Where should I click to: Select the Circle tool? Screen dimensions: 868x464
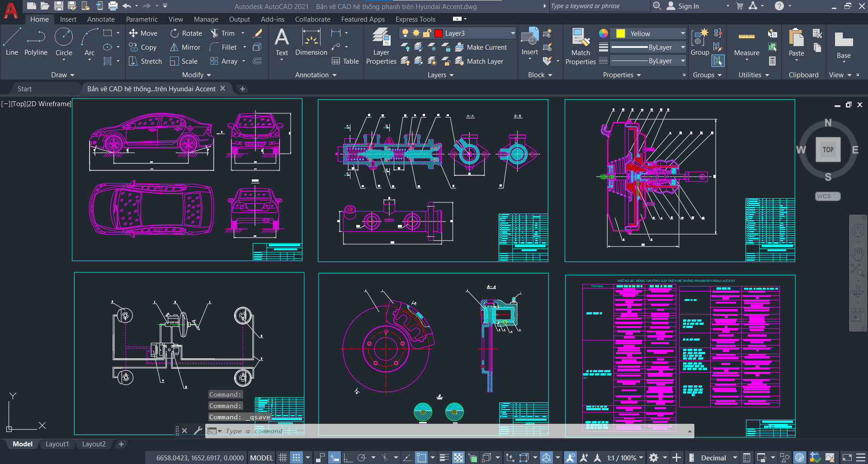tap(64, 42)
